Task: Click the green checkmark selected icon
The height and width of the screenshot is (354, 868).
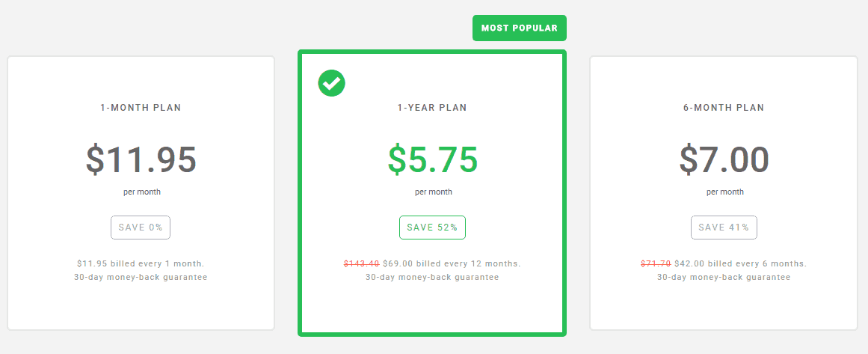Action: [332, 83]
